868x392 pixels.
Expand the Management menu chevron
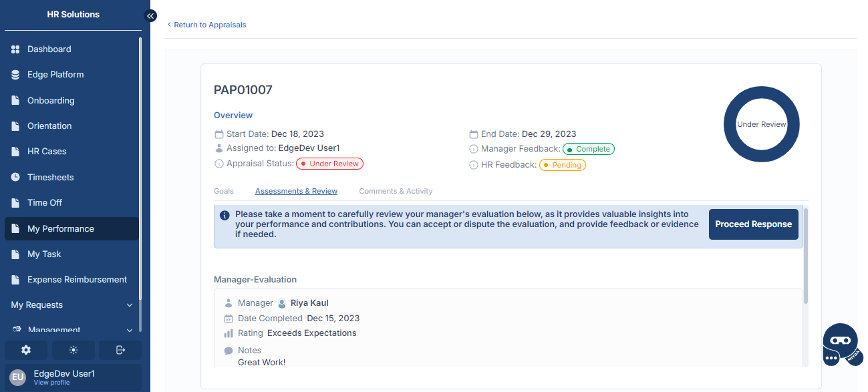[130, 330]
